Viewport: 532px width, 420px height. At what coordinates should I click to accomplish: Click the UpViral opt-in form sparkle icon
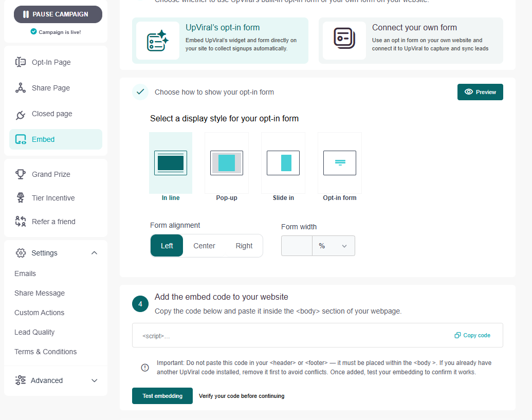click(158, 41)
